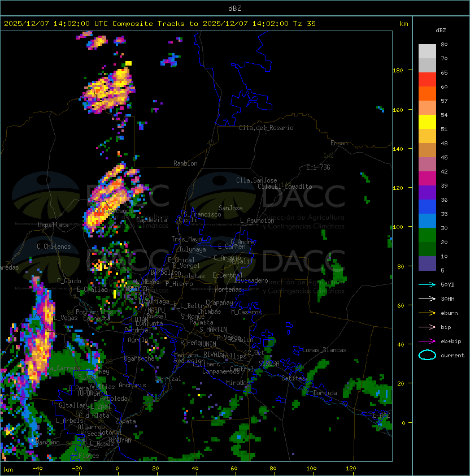Screen dimensions: 470x476
Task: Click the km unit label at bottom left
Action: coord(8,470)
